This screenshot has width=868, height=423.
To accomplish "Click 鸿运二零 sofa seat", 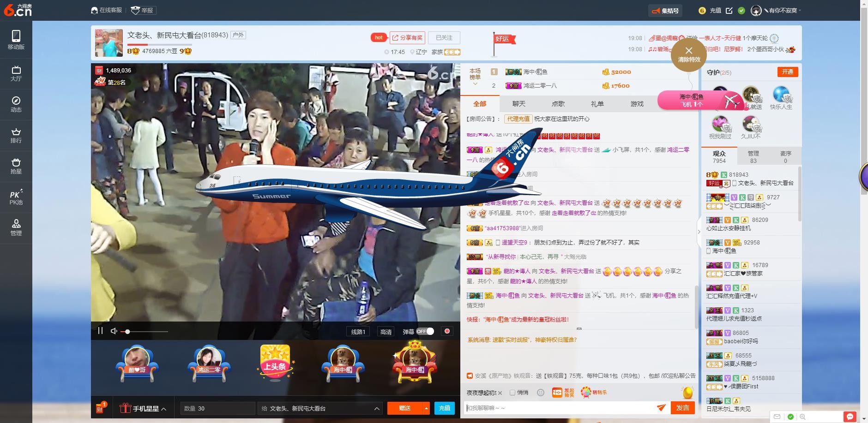I will pos(209,364).
